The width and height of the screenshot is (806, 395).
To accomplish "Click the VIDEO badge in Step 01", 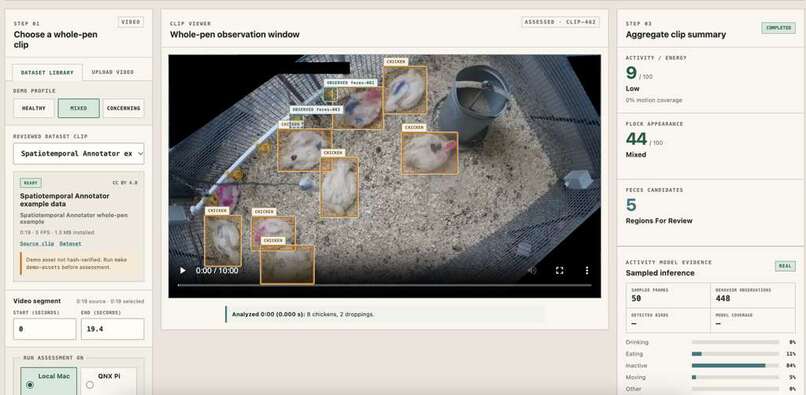I will point(131,22).
